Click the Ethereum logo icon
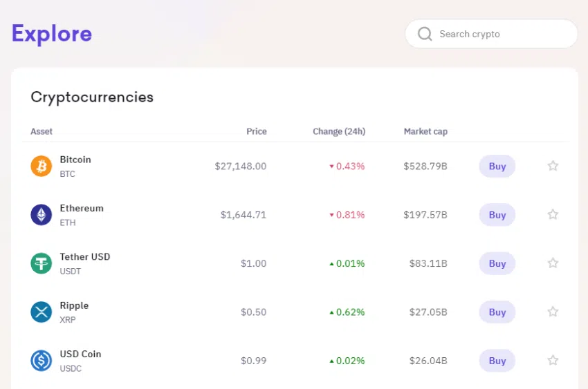 click(42, 215)
